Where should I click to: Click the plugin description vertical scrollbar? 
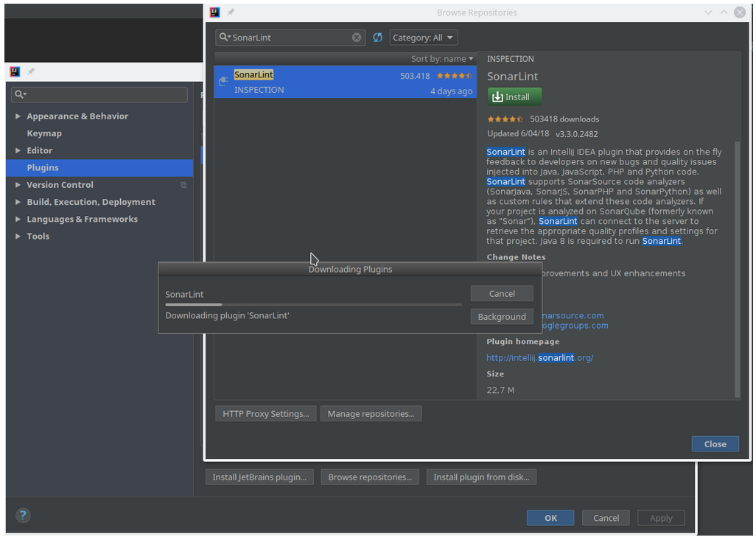737,269
